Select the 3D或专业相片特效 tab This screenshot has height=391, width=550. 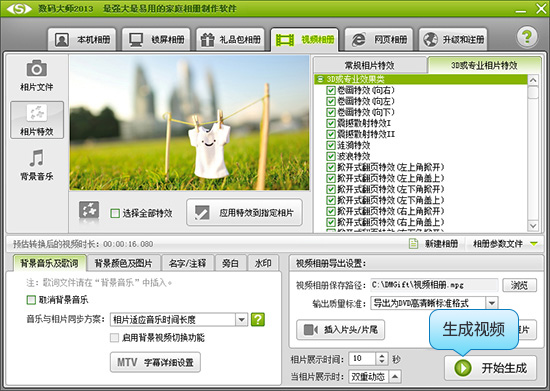point(484,65)
